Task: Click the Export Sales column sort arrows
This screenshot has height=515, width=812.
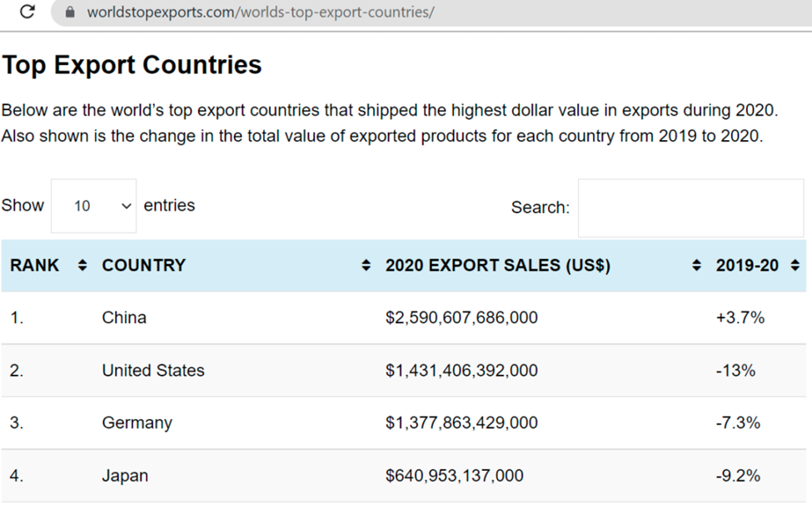Action: 696,266
